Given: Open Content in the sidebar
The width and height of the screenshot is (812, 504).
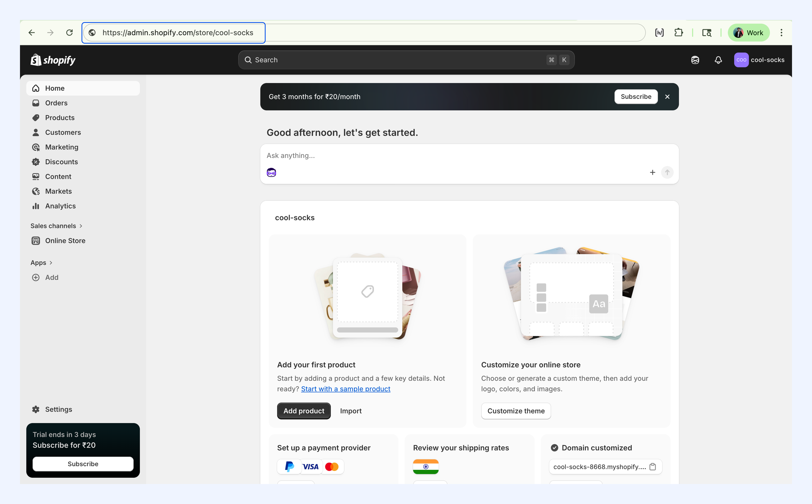Looking at the screenshot, I should [83, 177].
